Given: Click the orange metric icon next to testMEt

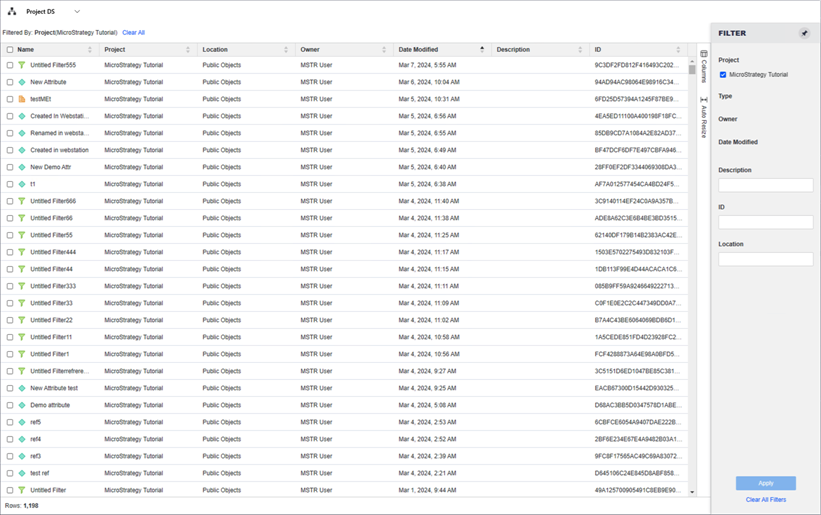Looking at the screenshot, I should pos(22,99).
